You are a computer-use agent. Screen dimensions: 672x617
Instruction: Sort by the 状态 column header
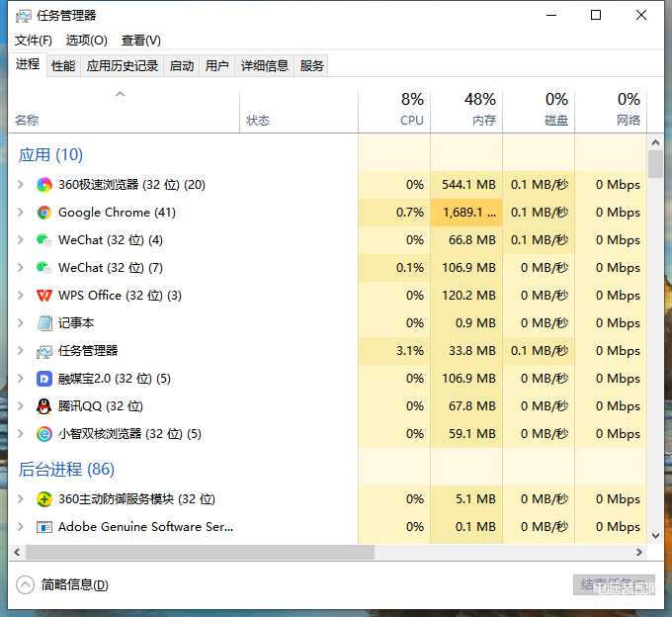(298, 111)
